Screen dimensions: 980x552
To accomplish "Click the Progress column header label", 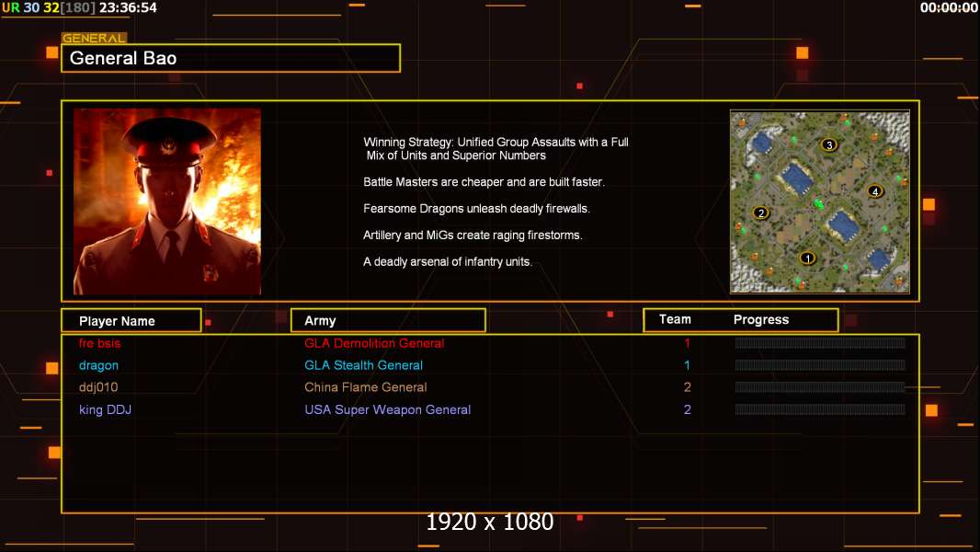I will coord(760,319).
